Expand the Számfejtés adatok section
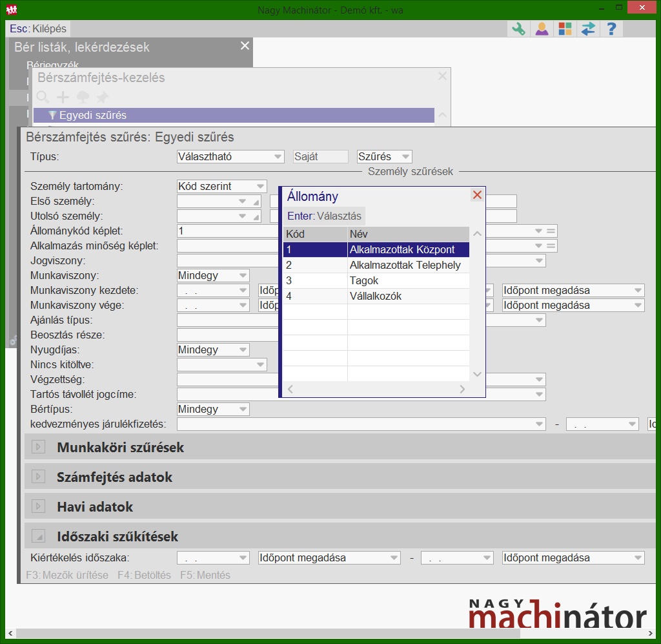Image resolution: width=661 pixels, height=644 pixels. [39, 477]
